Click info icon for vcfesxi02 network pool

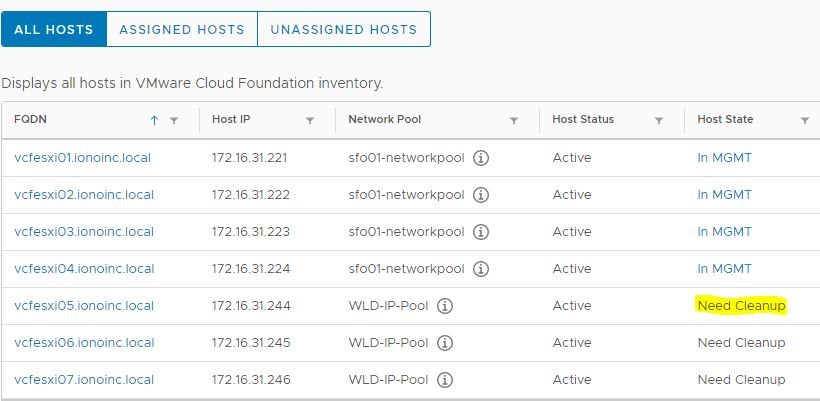[x=481, y=195]
